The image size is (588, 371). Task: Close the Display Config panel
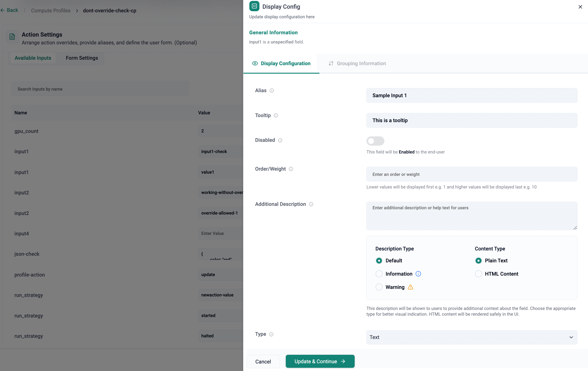tap(580, 7)
